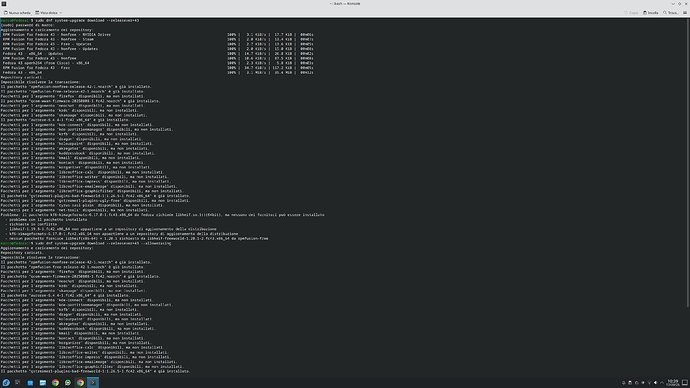Click the second taskbar icon beside the launcher
The image size is (690, 388).
pyautogui.click(x=18, y=383)
